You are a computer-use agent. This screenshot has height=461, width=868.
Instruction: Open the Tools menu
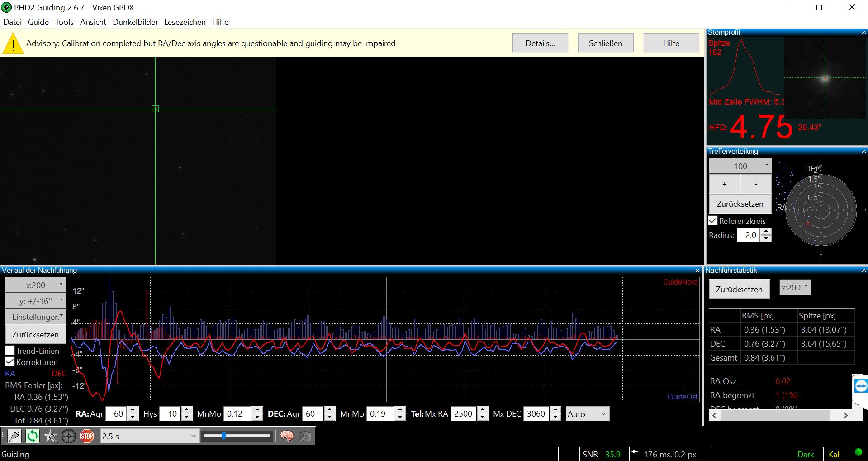pyautogui.click(x=64, y=22)
